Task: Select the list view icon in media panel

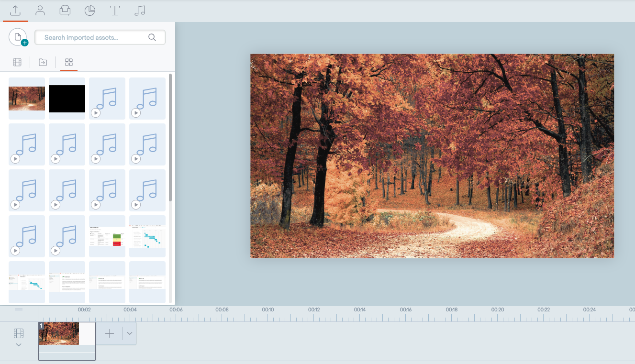Action: (x=17, y=62)
